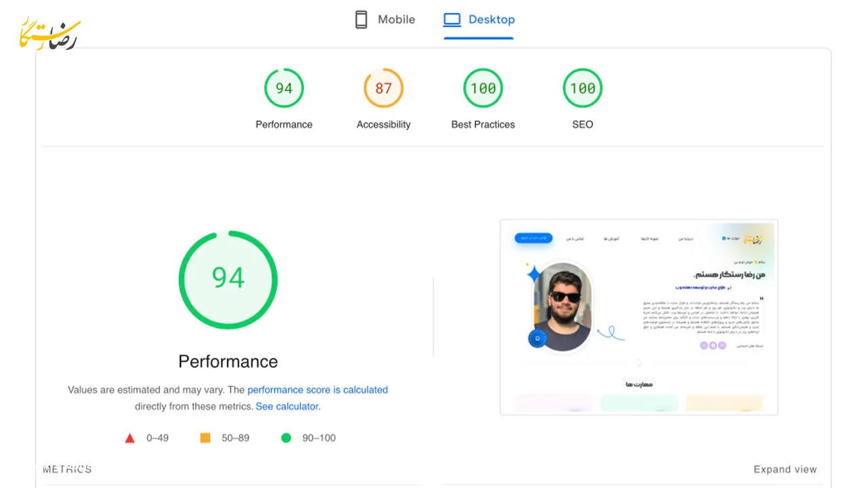Viewport: 868px width, 488px height.
Task: Click the '90–100' legend range text
Action: (319, 438)
